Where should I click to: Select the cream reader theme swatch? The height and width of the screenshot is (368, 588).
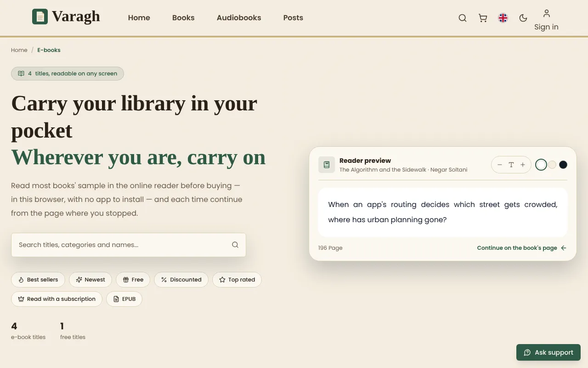(x=553, y=165)
